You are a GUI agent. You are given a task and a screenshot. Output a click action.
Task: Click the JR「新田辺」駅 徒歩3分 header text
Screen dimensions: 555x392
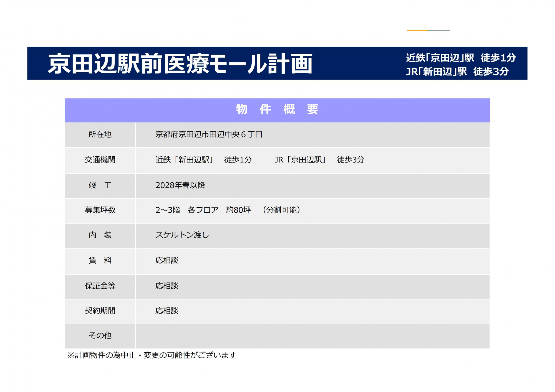[x=457, y=72]
